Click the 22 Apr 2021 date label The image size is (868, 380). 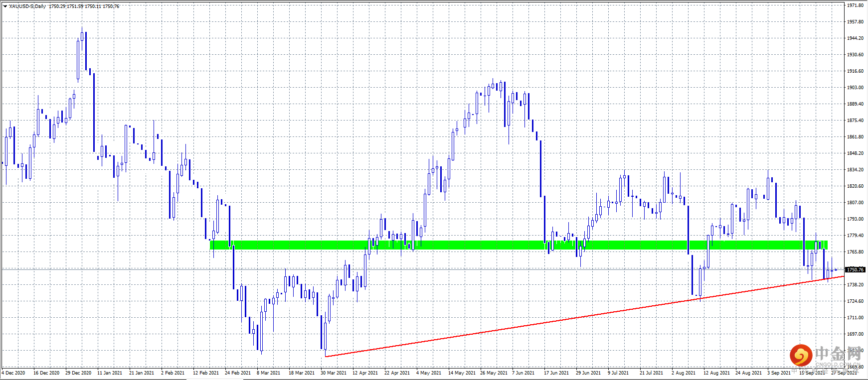tap(397, 373)
